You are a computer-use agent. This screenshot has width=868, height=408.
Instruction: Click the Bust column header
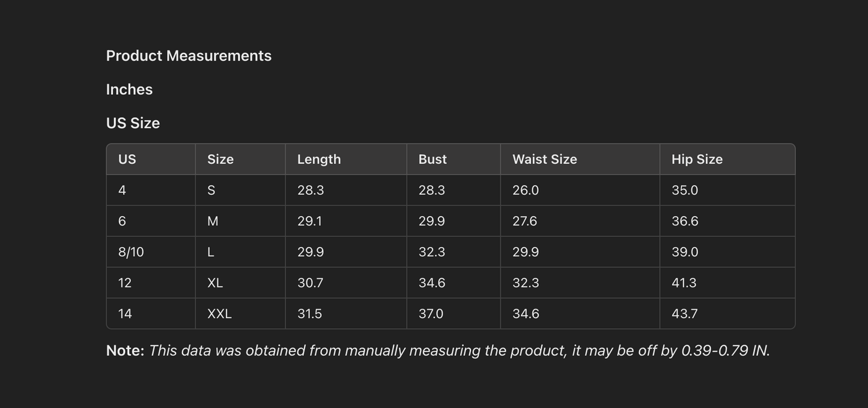point(432,160)
